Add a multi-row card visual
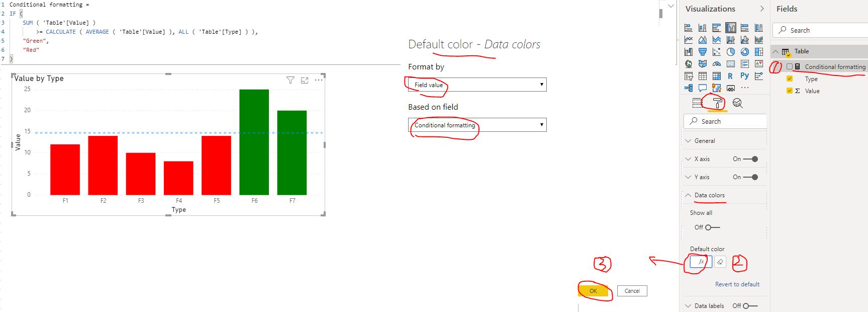Viewport: 868px width, 312px height. point(745,64)
